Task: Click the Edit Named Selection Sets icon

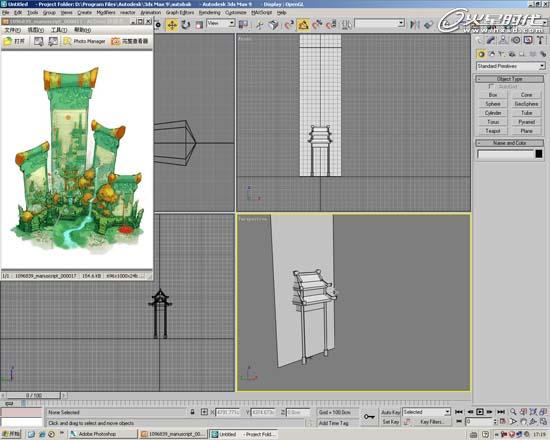Action: point(347,25)
